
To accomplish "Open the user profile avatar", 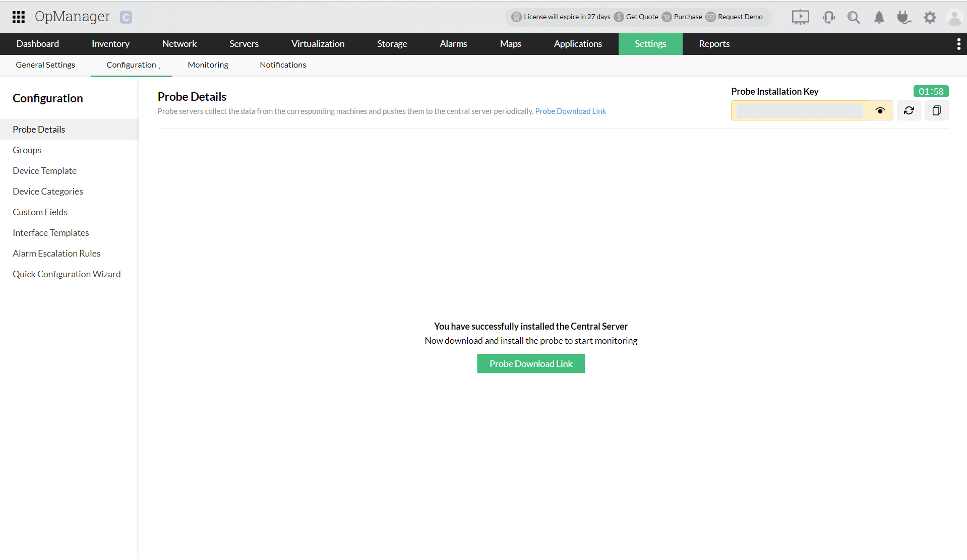I will point(954,17).
